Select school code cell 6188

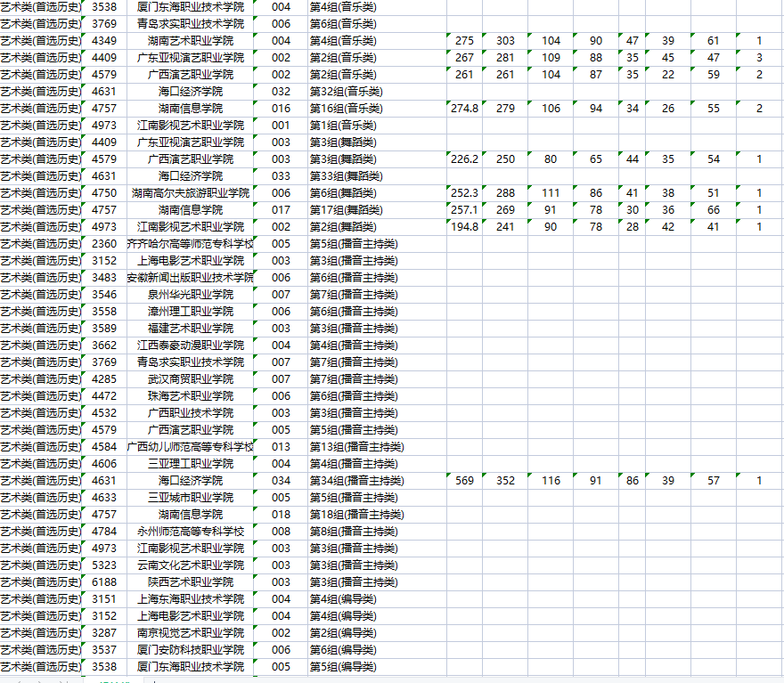point(104,582)
